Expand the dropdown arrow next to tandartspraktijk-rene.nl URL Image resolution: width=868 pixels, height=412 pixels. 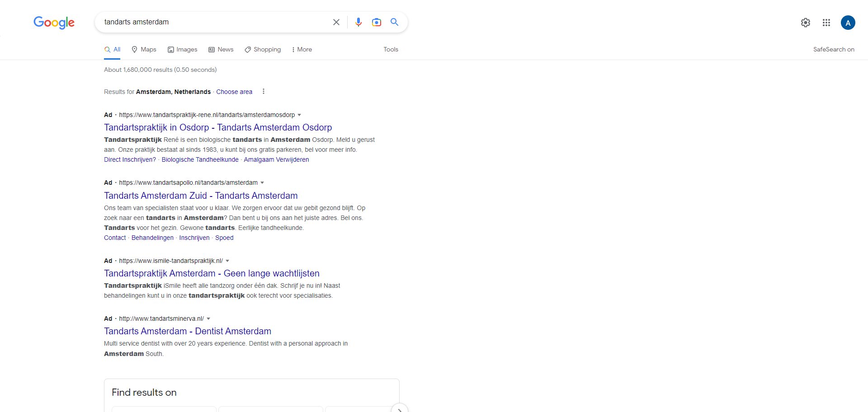coord(299,115)
